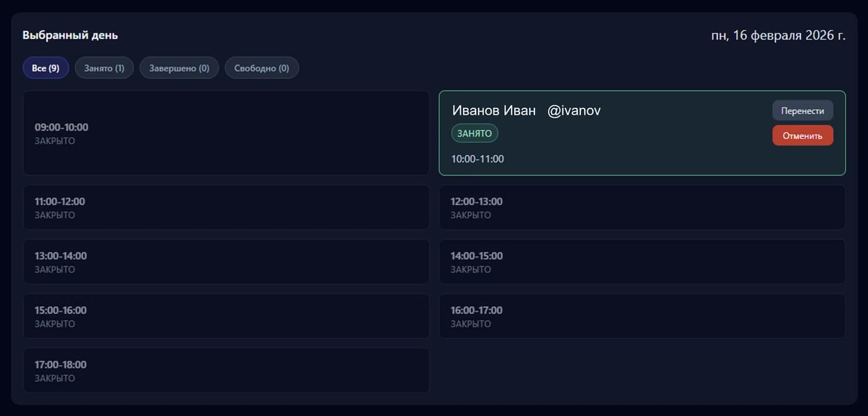The image size is (868, 416).
Task: Switch to the "Завершено (0)" filter
Action: click(179, 68)
